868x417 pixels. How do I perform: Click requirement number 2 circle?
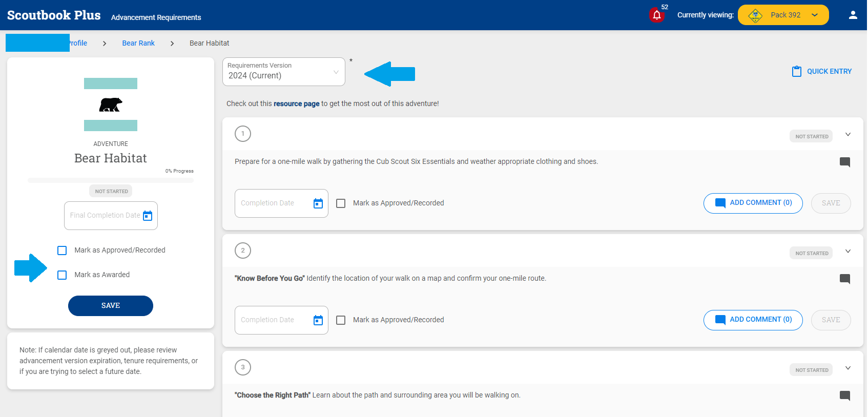pyautogui.click(x=243, y=251)
